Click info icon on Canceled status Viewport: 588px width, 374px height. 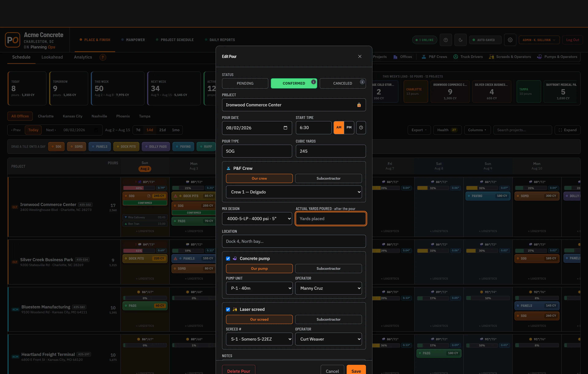pyautogui.click(x=362, y=82)
